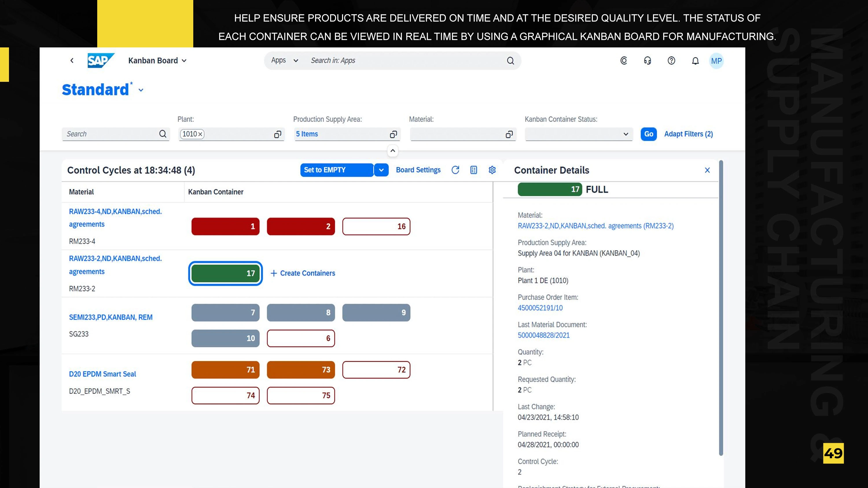The width and height of the screenshot is (868, 488).
Task: Refresh the Control Cycles board
Action: [455, 170]
